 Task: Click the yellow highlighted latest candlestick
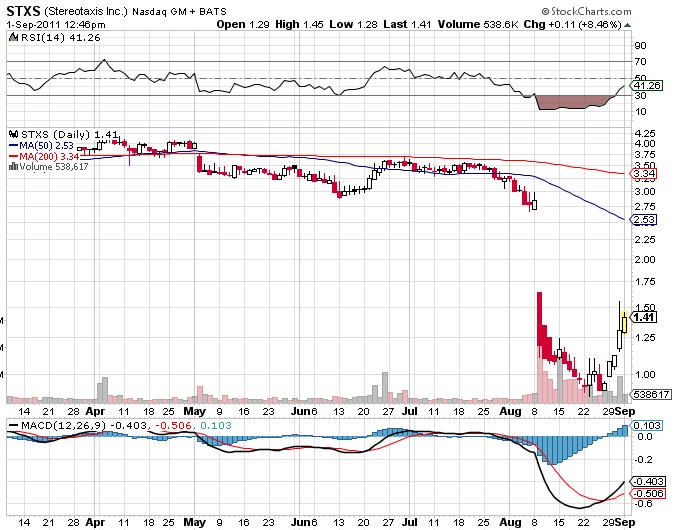point(624,322)
